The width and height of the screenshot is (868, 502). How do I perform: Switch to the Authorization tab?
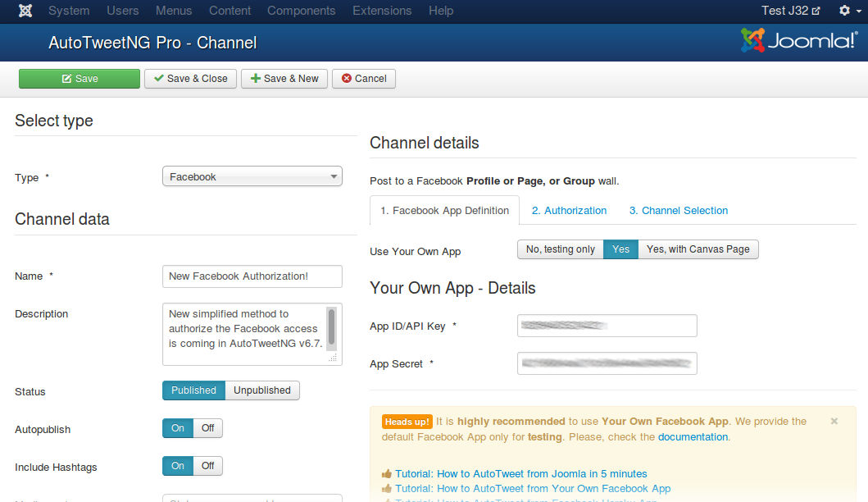pos(569,211)
